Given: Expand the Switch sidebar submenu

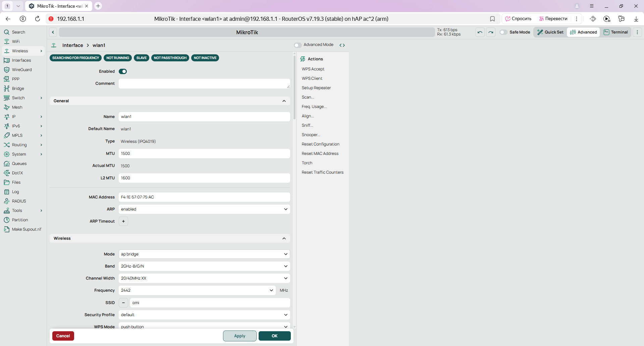Looking at the screenshot, I should tap(41, 98).
